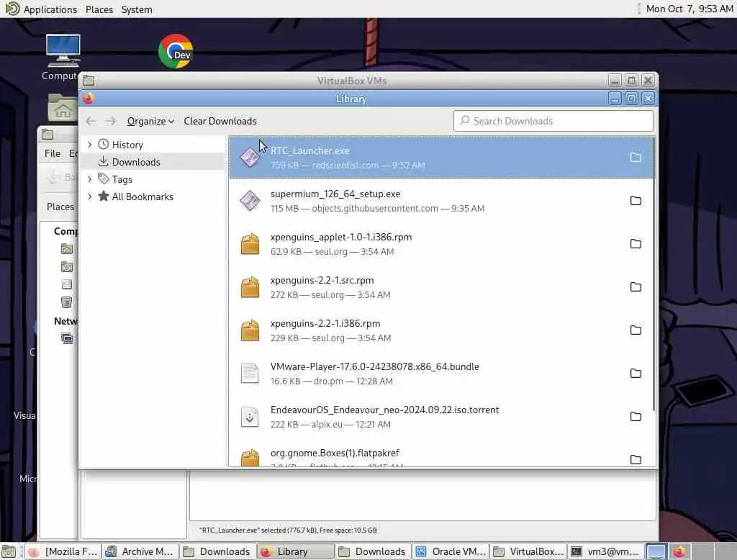Select History in the Library sidebar
Image resolution: width=737 pixels, height=560 pixels.
coord(127,145)
